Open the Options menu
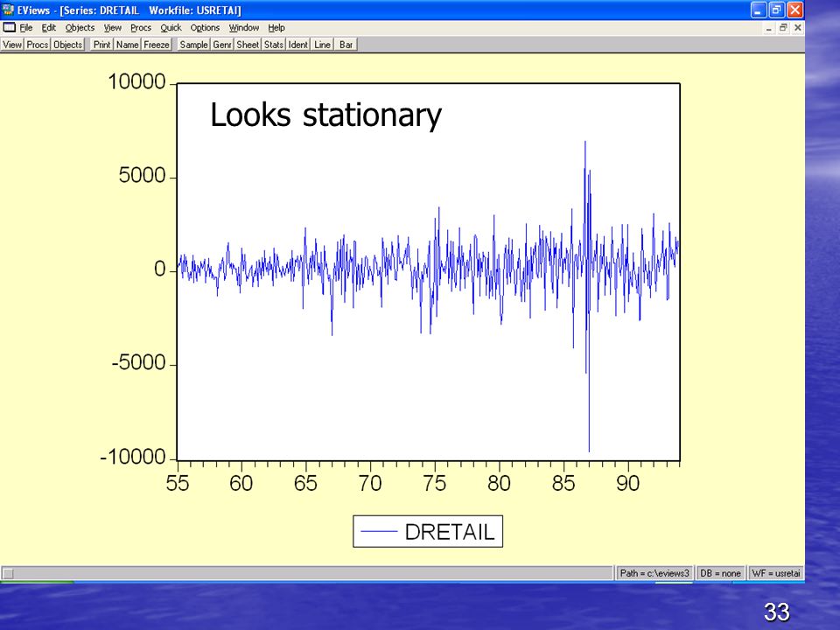This screenshot has width=840, height=630. 205,28
